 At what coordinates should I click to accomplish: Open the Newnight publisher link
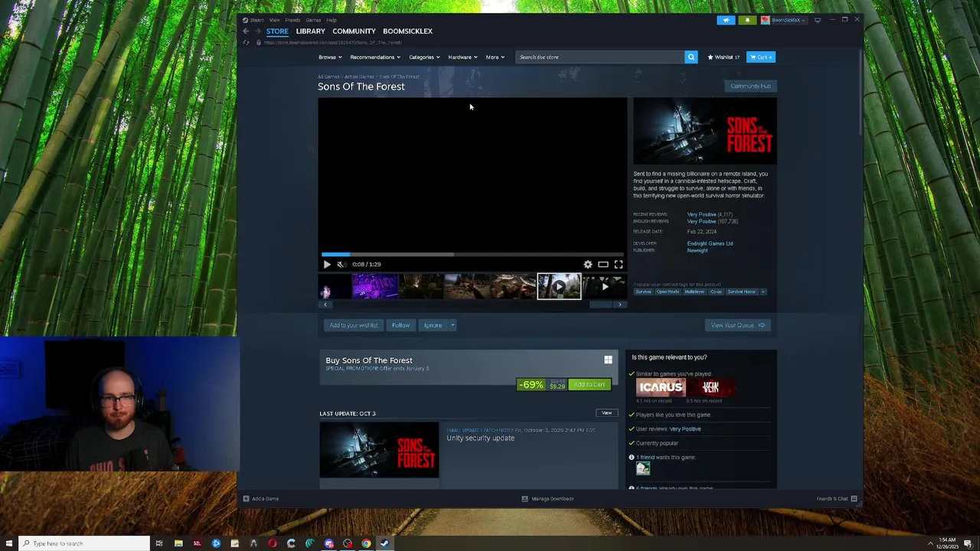click(x=697, y=250)
